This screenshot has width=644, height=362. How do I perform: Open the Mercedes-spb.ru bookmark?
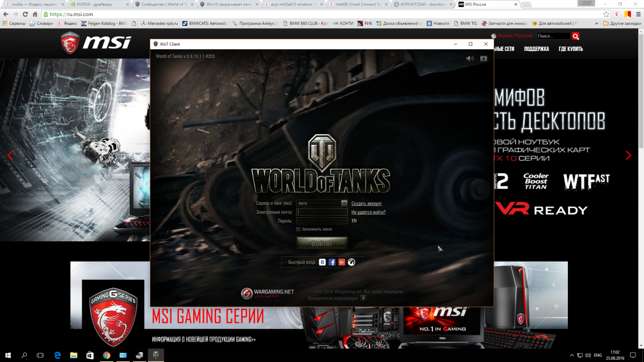tap(159, 24)
